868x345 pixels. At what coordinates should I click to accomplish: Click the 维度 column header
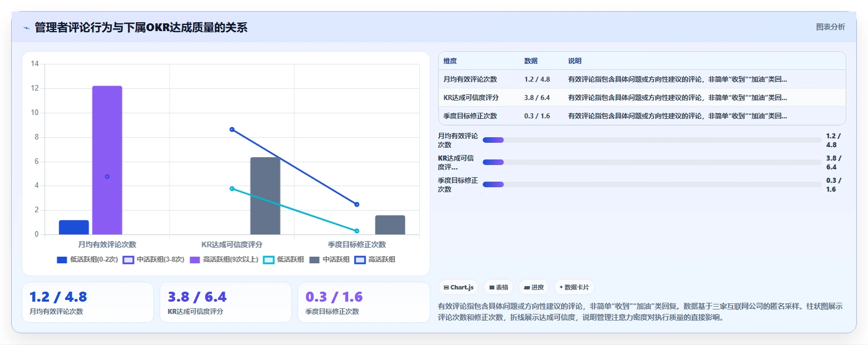tap(450, 61)
